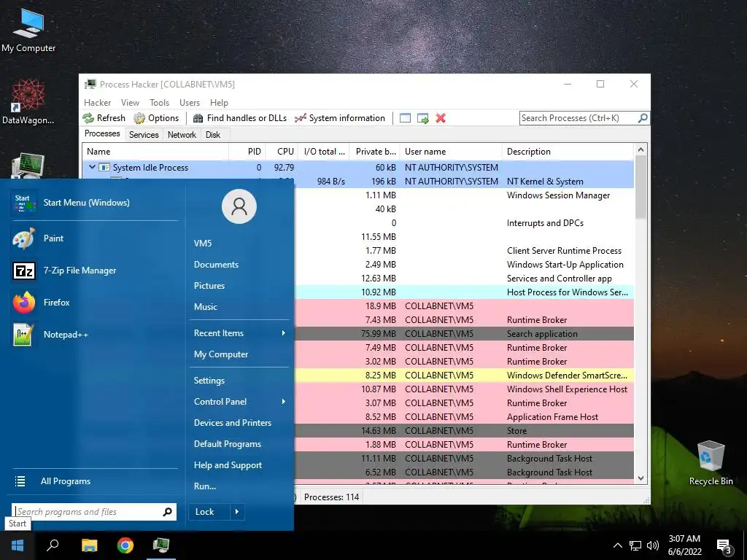Viewport: 747px width, 560px height.
Task: Select the Processes tab
Action: pyautogui.click(x=102, y=134)
